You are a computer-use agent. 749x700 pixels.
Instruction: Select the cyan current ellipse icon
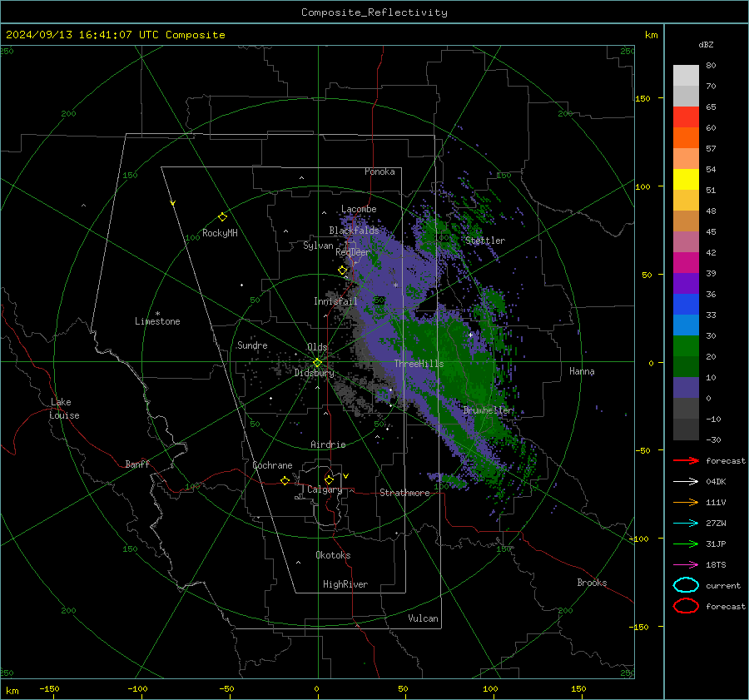[686, 585]
